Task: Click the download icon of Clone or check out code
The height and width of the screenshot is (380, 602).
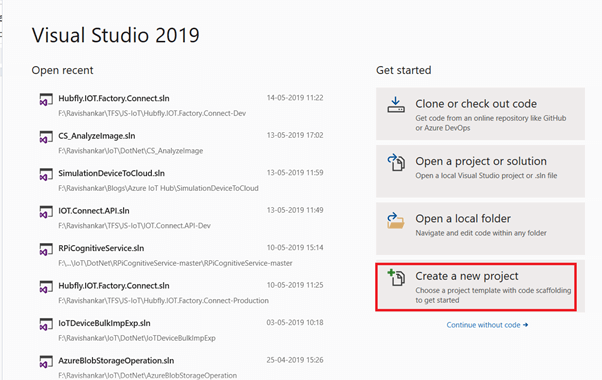Action: tap(396, 105)
